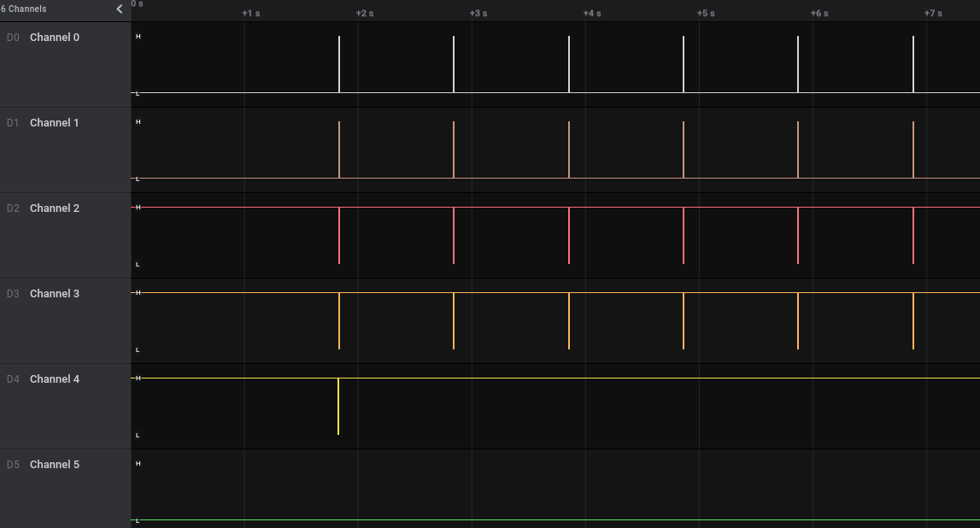Click the 0 s origin label on the ruler
980x528 pixels.
(138, 4)
